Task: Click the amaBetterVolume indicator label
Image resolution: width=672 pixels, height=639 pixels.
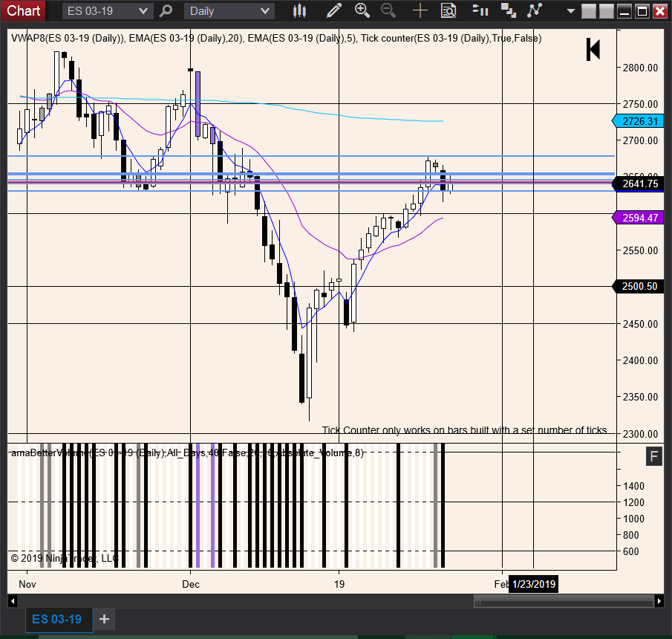Action: tap(187, 453)
